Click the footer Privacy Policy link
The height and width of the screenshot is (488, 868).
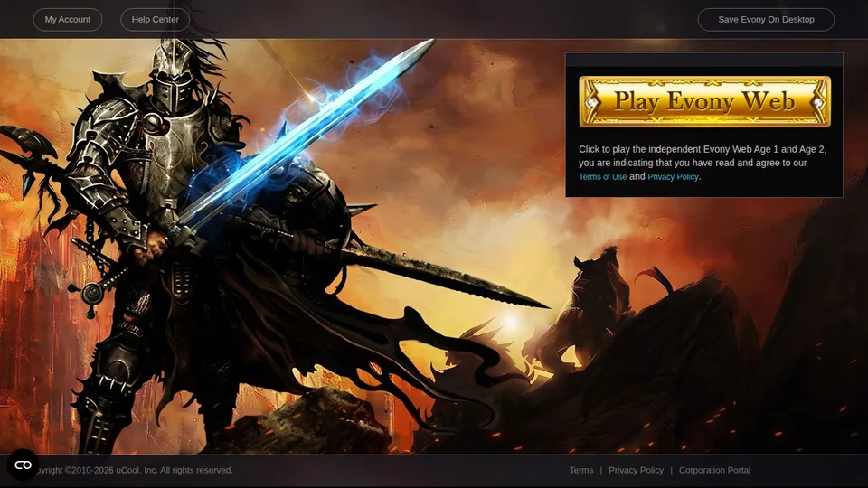point(636,470)
